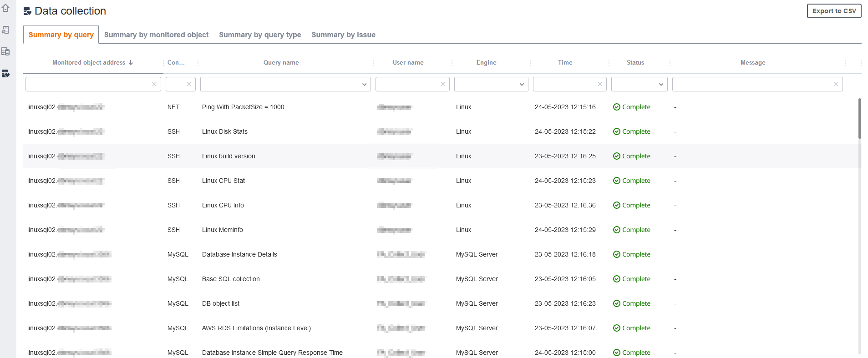Select the 'DB object list' query cell
The height and width of the screenshot is (358, 868).
(221, 303)
